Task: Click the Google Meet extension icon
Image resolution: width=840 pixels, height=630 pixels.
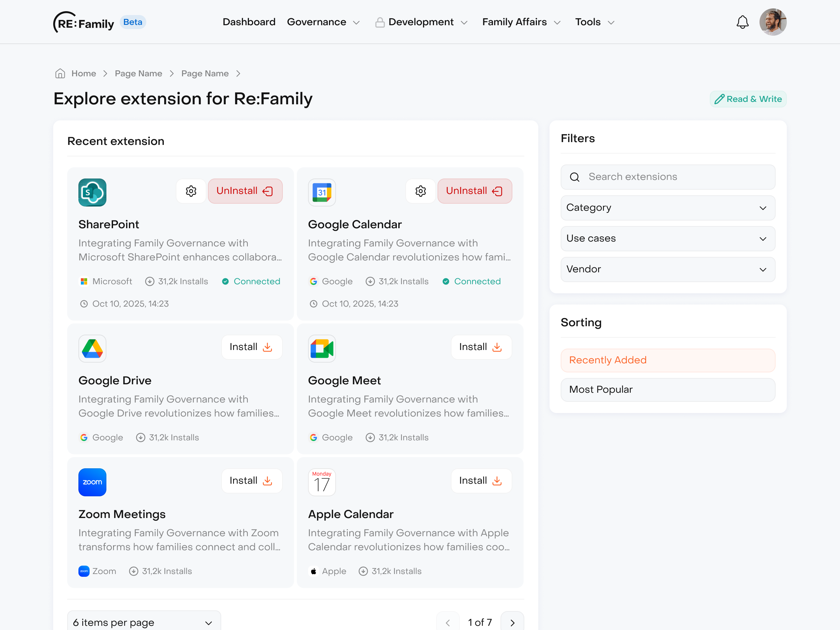Action: click(x=322, y=348)
